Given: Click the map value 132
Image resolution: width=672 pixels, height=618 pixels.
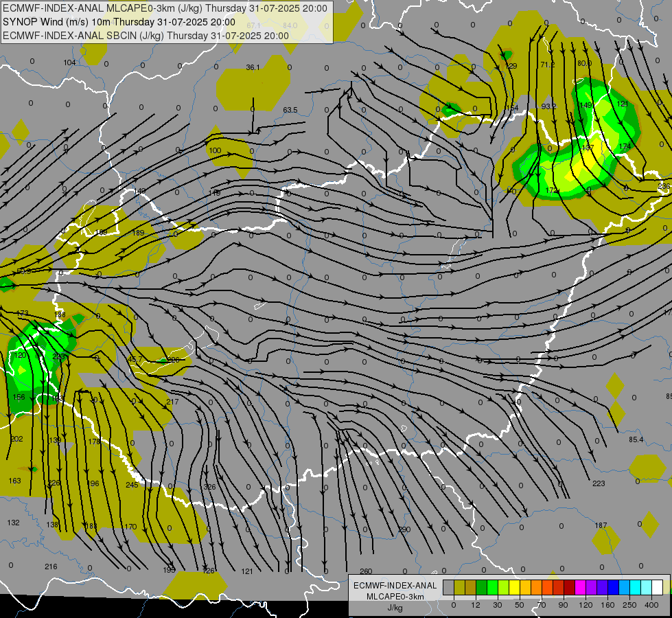Looking at the screenshot, I should (x=13, y=523).
